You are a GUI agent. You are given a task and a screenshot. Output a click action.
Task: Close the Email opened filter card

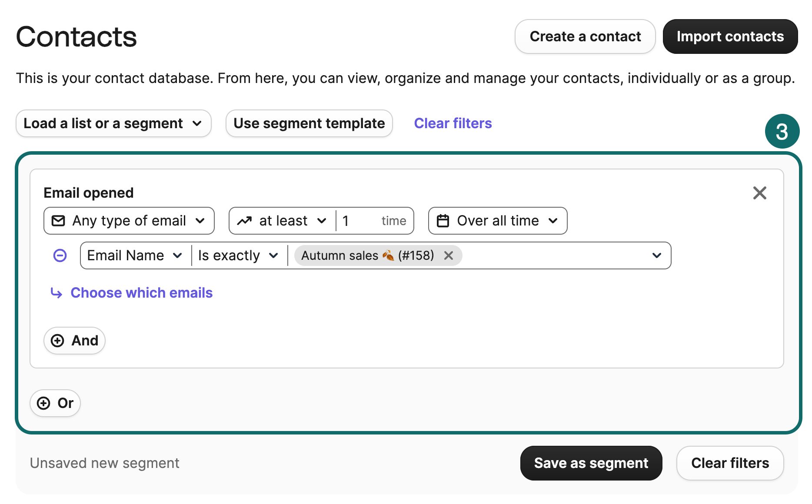click(x=760, y=193)
